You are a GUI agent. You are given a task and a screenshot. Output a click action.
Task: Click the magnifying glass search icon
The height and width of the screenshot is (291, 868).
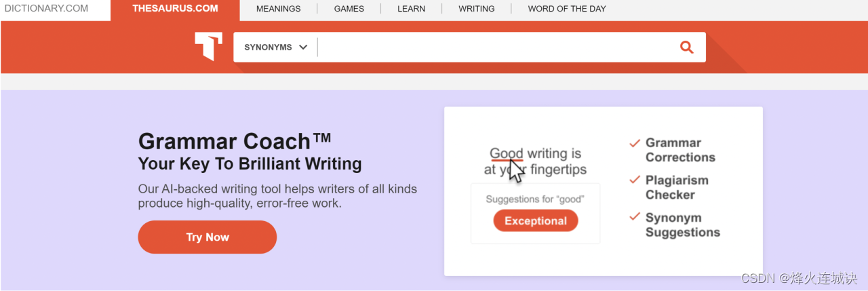coord(686,47)
